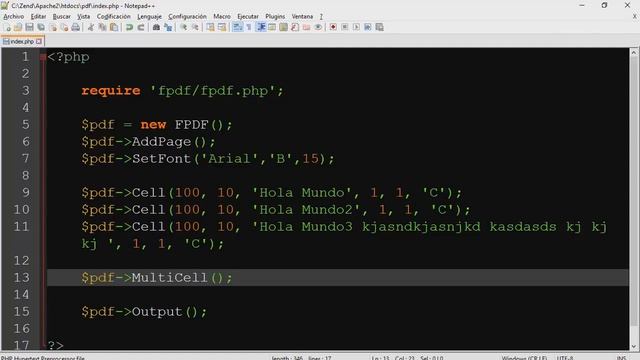640x360 pixels.
Task: Click Windows (CR LF) status bar entry
Action: coord(524,358)
